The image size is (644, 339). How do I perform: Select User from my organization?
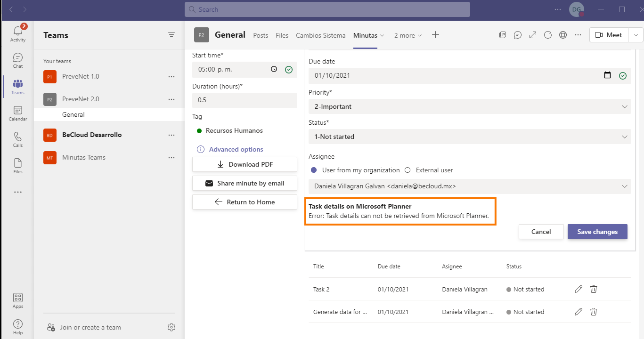tap(314, 170)
